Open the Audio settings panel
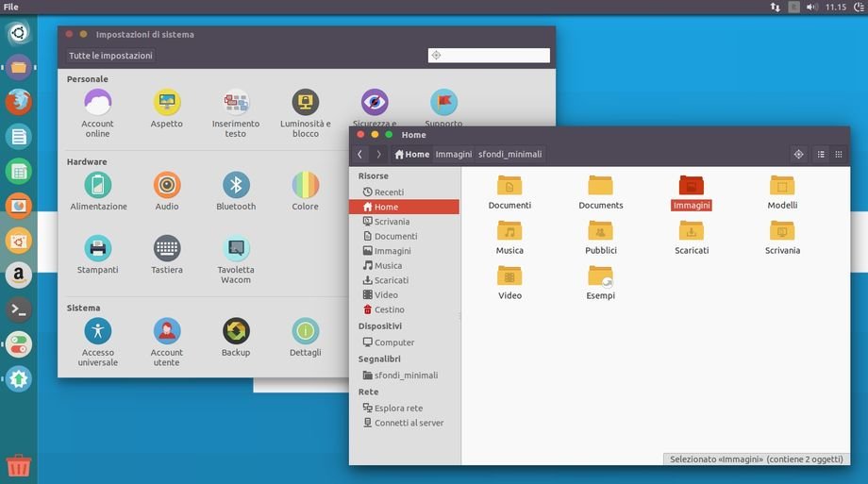This screenshot has height=484, width=868. [x=167, y=185]
